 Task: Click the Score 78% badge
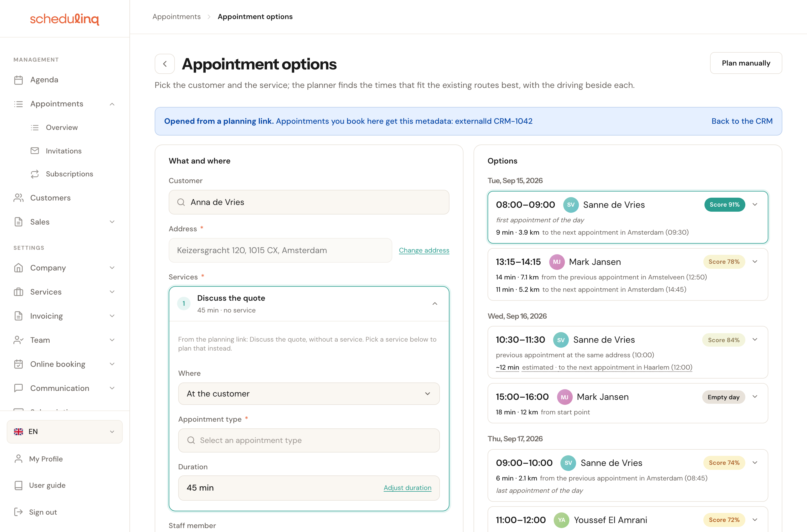(724, 262)
